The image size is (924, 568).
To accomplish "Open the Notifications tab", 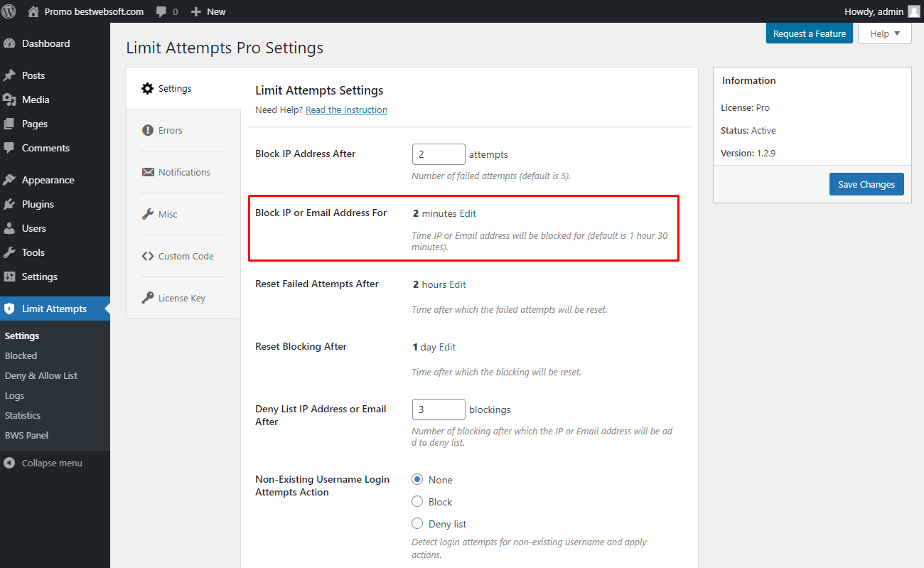I will point(183,172).
